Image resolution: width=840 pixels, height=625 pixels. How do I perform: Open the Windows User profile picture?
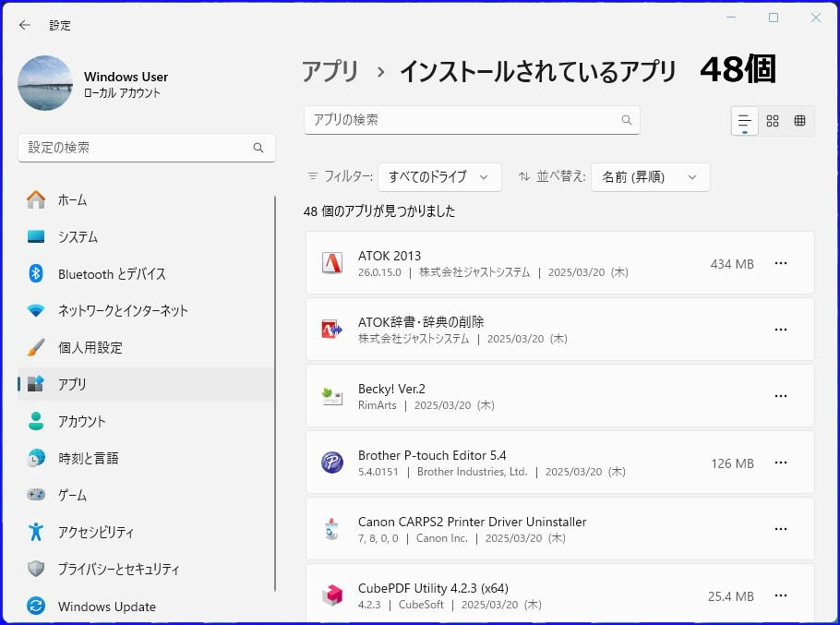[45, 83]
